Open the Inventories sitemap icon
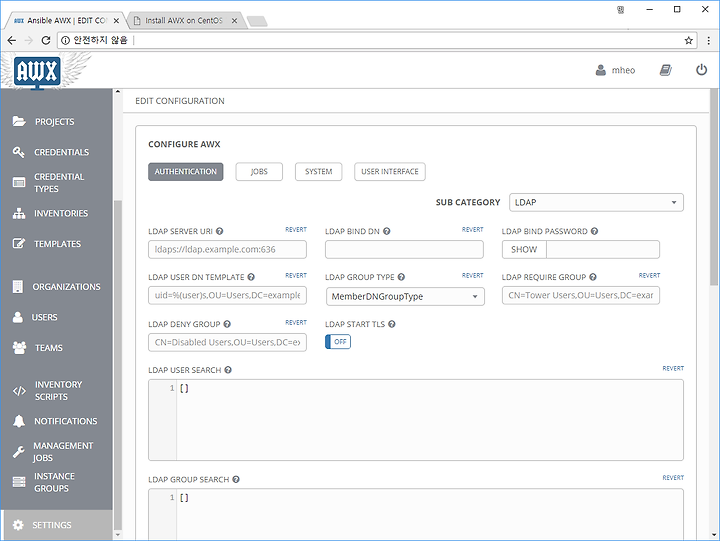720x541 pixels. 19,213
